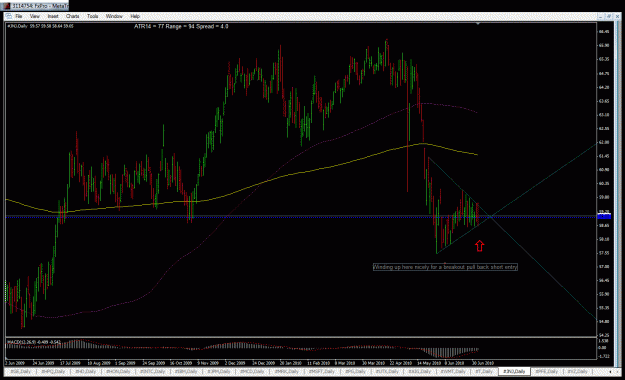Switch to the #HD,Daily chart tab
Screen dimensions: 625x380
click(86, 371)
